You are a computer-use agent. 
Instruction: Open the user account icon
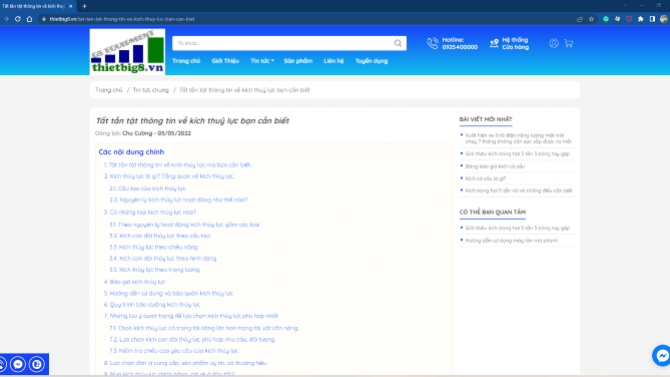coord(554,43)
